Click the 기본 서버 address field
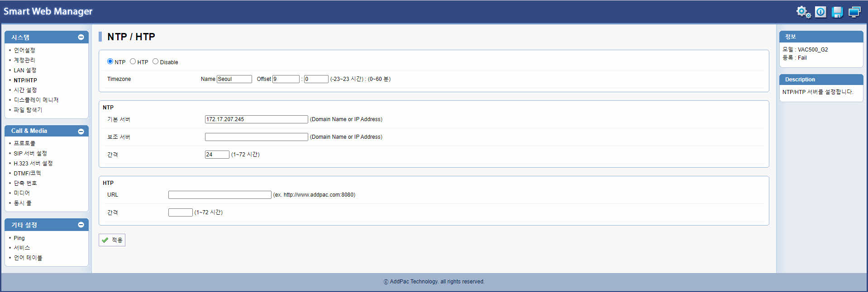Image resolution: width=868 pixels, height=292 pixels. pyautogui.click(x=256, y=119)
